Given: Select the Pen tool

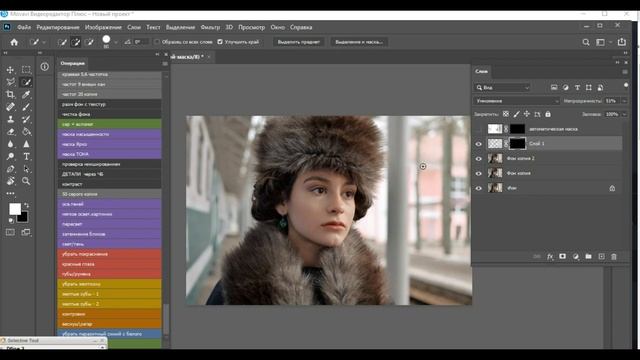Looking at the screenshot, I should coord(10,169).
